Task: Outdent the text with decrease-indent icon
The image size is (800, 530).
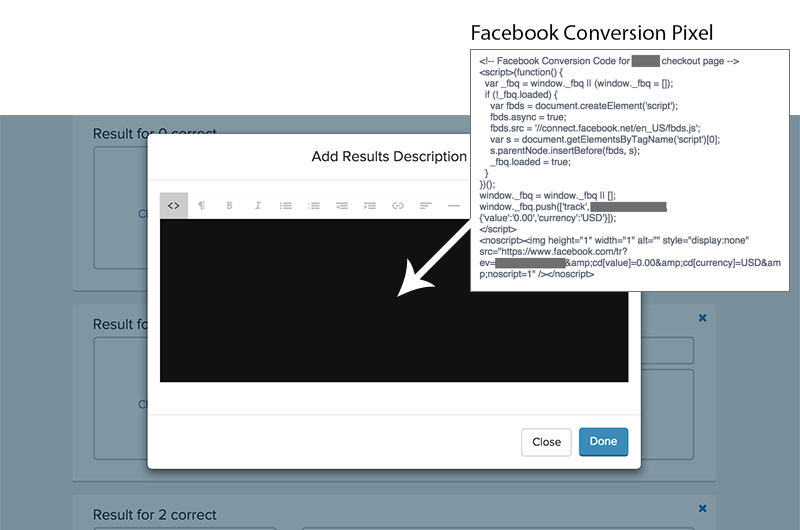Action: pyautogui.click(x=342, y=206)
